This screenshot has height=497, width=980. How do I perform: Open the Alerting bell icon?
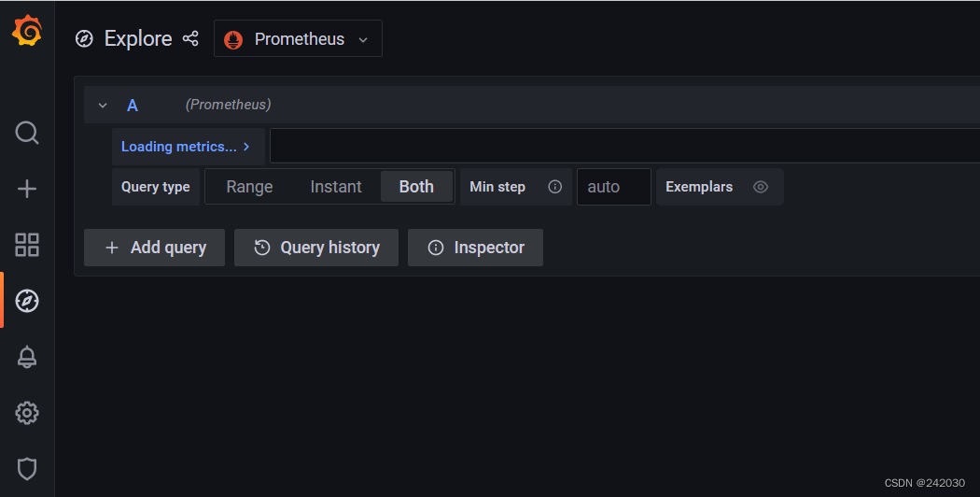coord(27,357)
